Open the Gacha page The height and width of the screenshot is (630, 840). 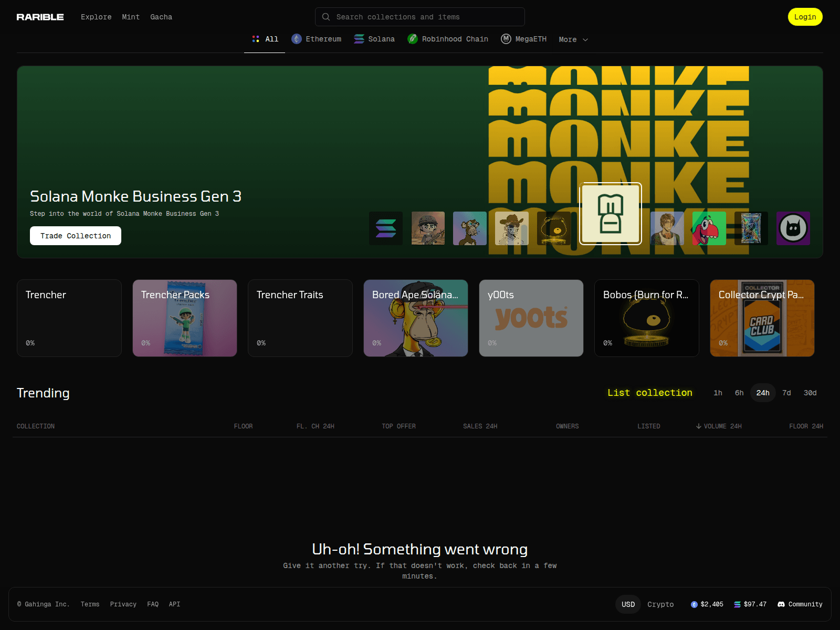(161, 17)
